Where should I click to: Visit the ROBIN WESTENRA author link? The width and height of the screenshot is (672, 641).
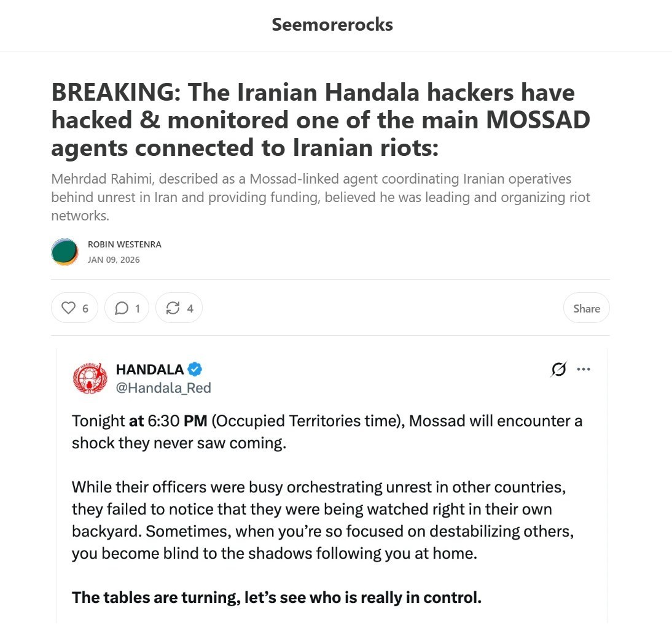pos(125,244)
